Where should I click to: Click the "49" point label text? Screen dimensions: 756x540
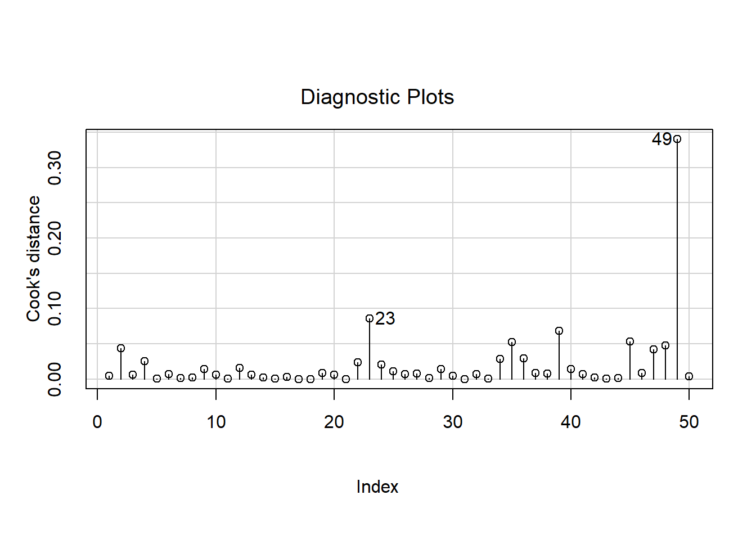[661, 139]
